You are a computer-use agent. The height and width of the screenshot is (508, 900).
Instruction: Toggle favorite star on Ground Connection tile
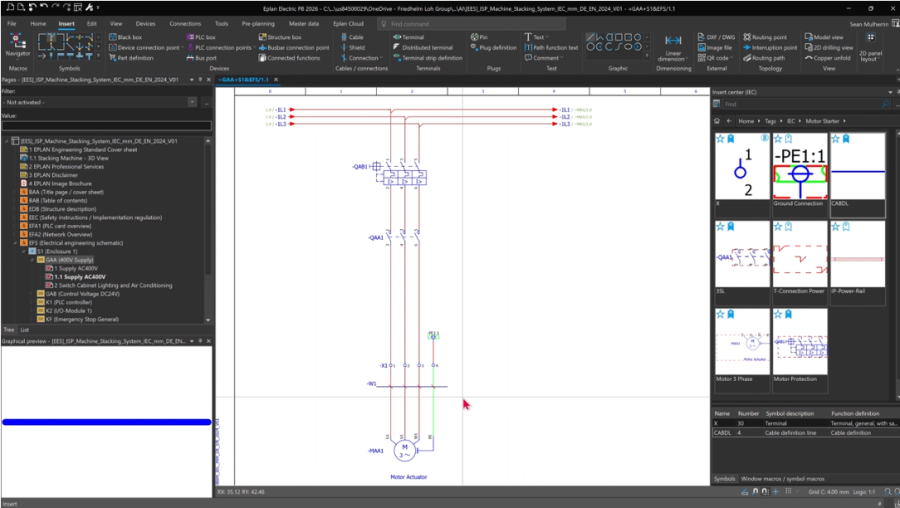pyautogui.click(x=778, y=138)
